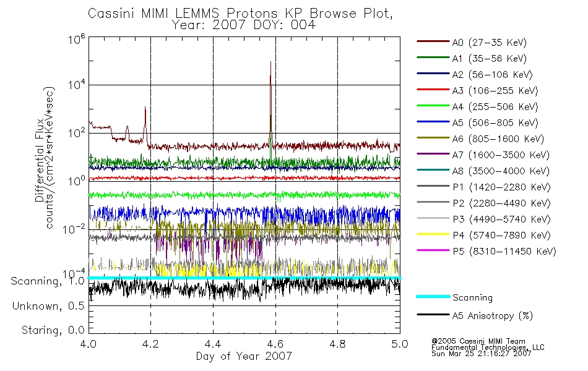Click the magenta P5 legend line
The height and width of the screenshot is (371, 588).
[x=433, y=250]
